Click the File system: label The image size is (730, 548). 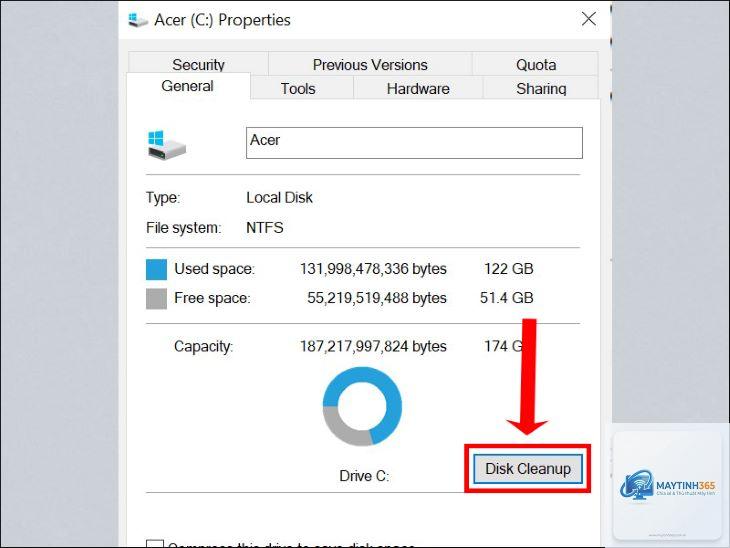point(183,228)
